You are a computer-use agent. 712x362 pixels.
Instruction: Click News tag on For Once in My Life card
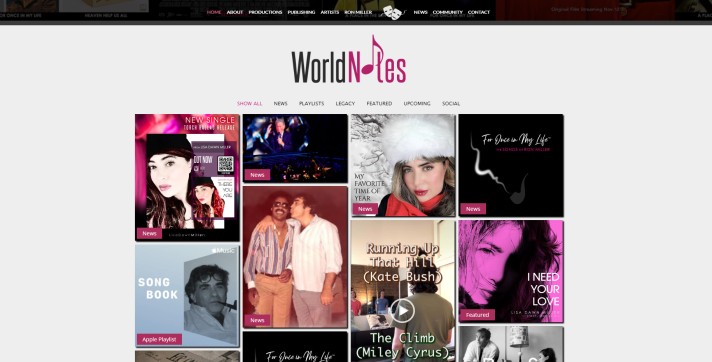pos(473,209)
